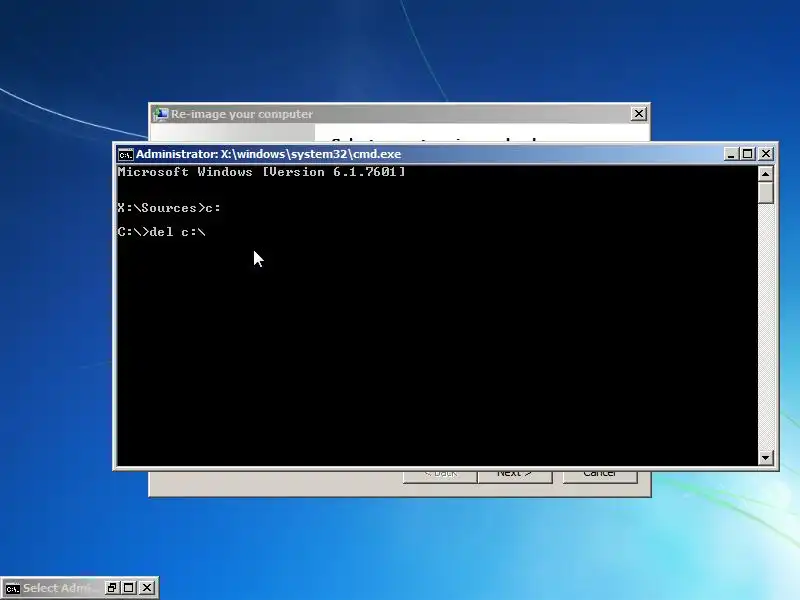Click the 'C:\>del c:\' command line

click(x=161, y=232)
